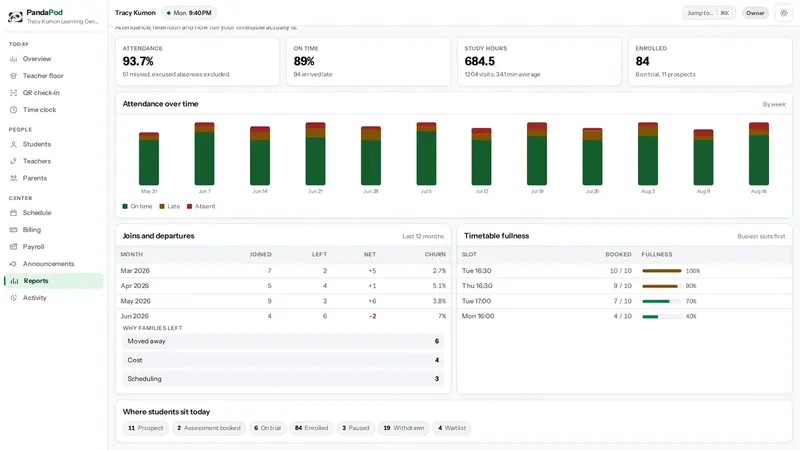Click the May 31 attendance bar
The image size is (800, 450).
tap(149, 159)
